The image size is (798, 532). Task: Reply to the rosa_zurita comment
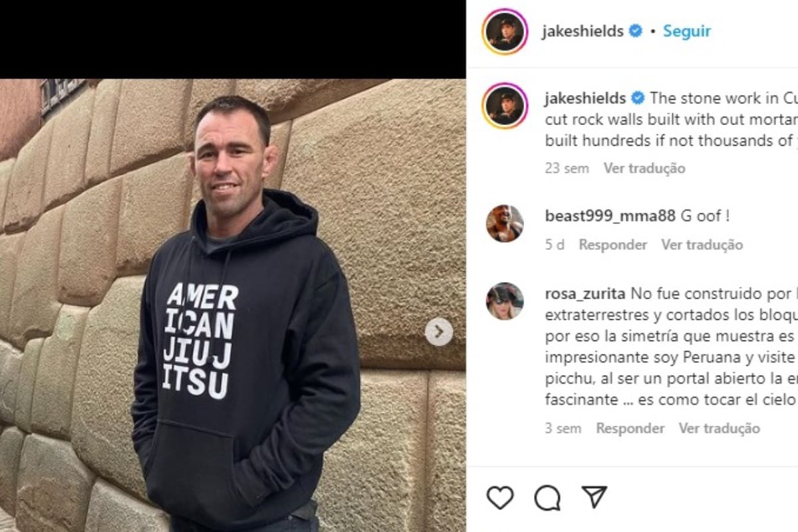tap(630, 428)
